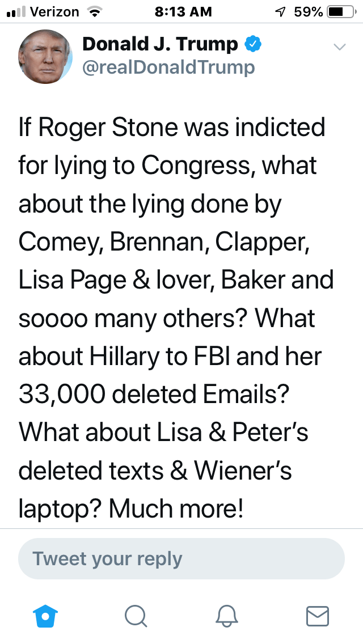Image resolution: width=363 pixels, height=644 pixels.
Task: Tap the battery icon in status bar
Action: click(x=339, y=12)
